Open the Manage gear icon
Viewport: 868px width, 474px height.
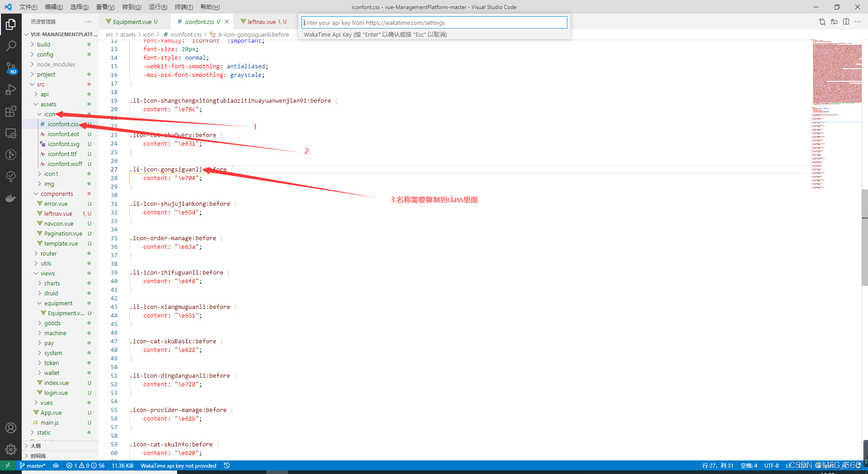coord(11,450)
